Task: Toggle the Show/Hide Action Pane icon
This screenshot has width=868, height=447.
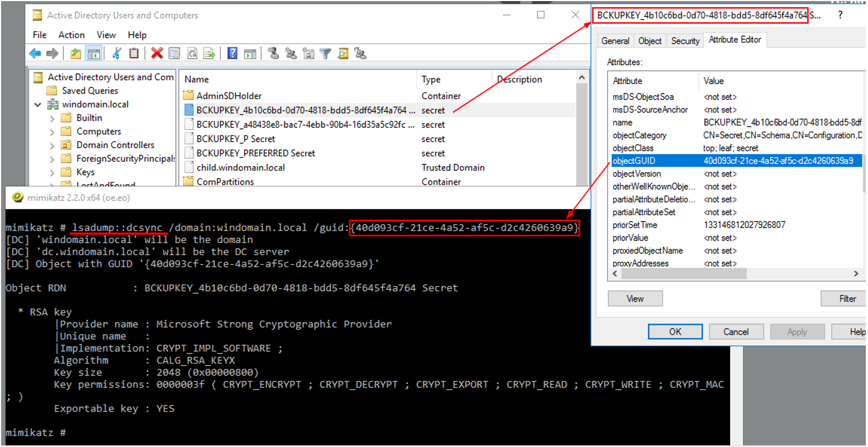Action: click(250, 54)
